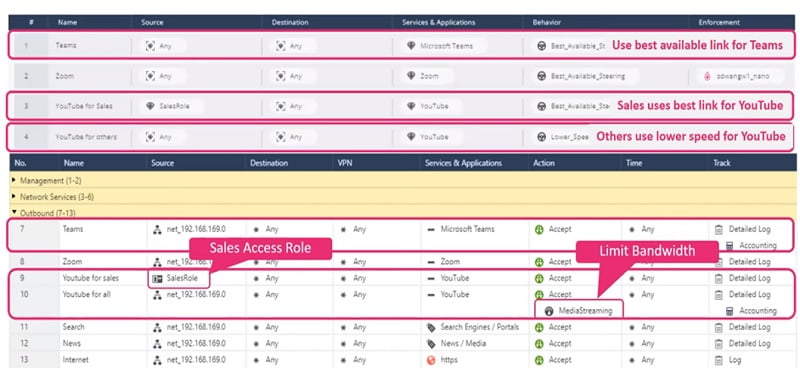
Task: Click SalesRole access role icon in rule 9
Action: click(x=157, y=278)
